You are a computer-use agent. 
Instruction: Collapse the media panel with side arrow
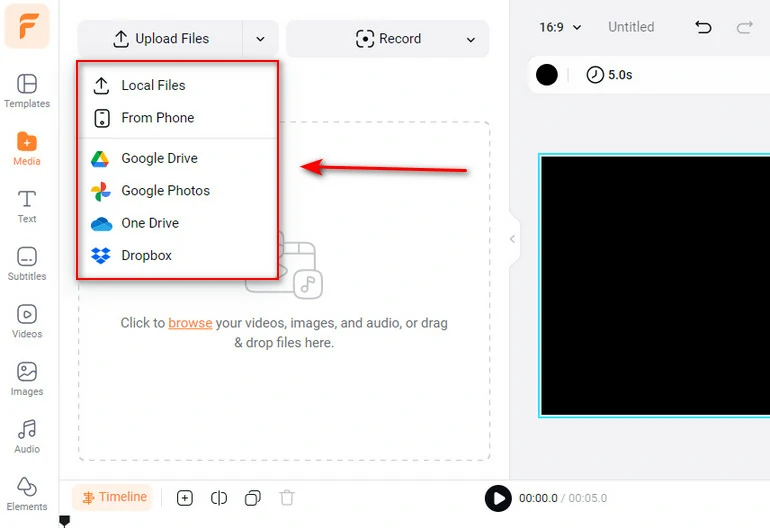coord(512,239)
